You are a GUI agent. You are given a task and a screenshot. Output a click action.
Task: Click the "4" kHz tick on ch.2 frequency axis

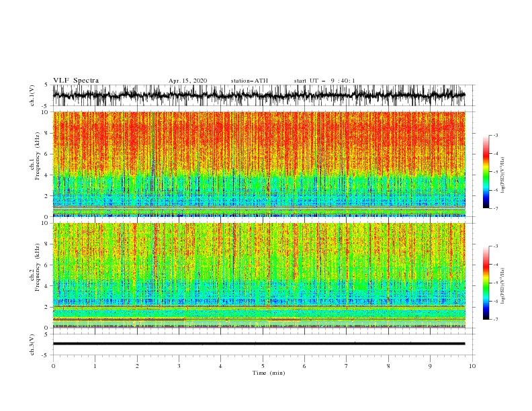point(47,286)
